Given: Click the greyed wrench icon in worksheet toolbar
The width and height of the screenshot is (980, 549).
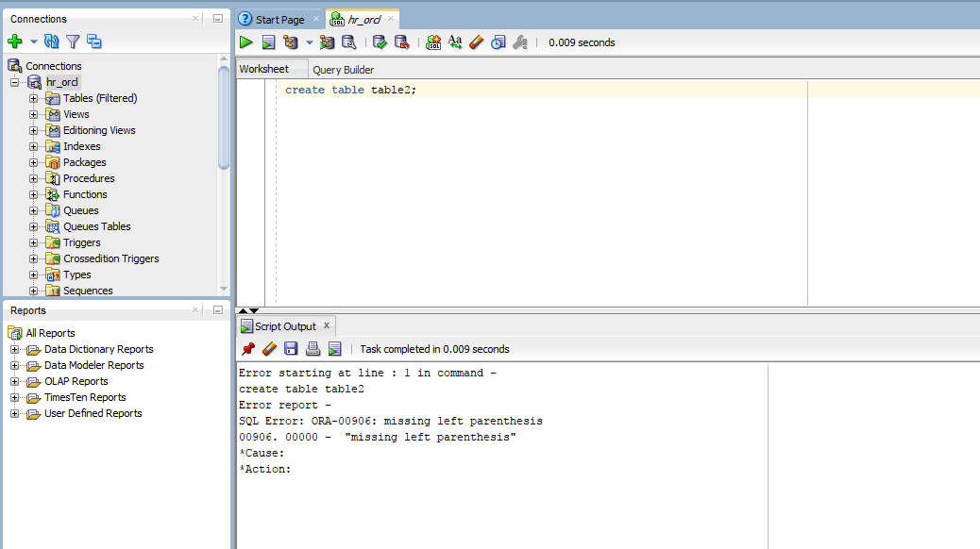Looking at the screenshot, I should (520, 42).
